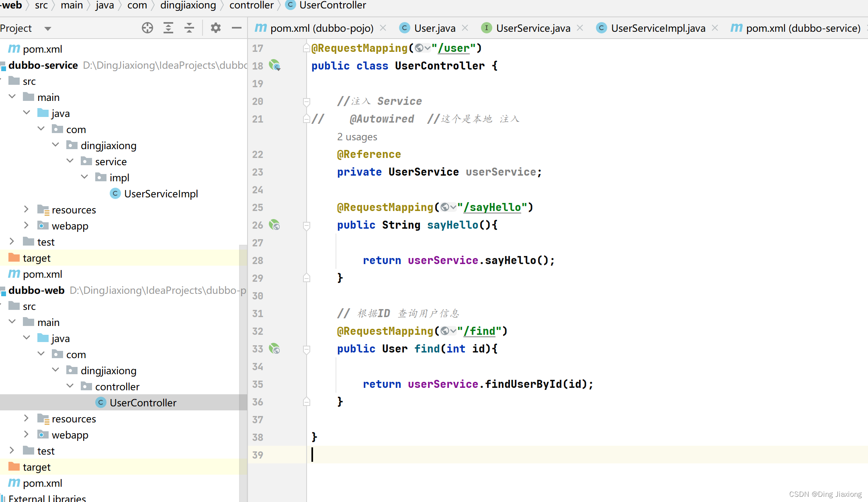Select UserController in the project tree
The image size is (868, 502).
[143, 403]
